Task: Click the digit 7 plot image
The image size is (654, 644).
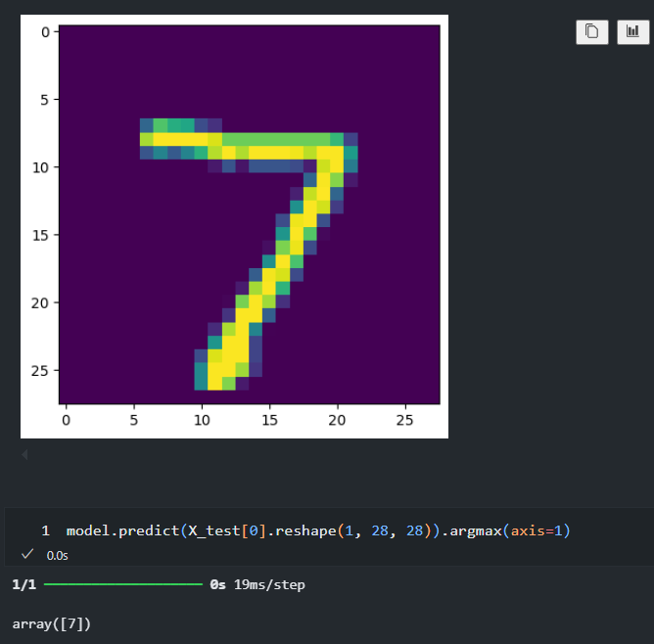Action: 234,226
